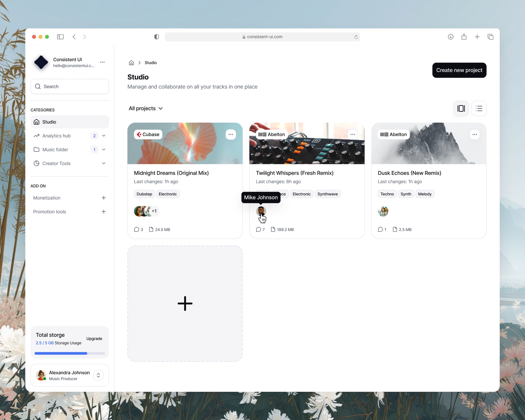The width and height of the screenshot is (525, 420).
Task: Open Alexandra Johnson account switcher
Action: pos(98,375)
